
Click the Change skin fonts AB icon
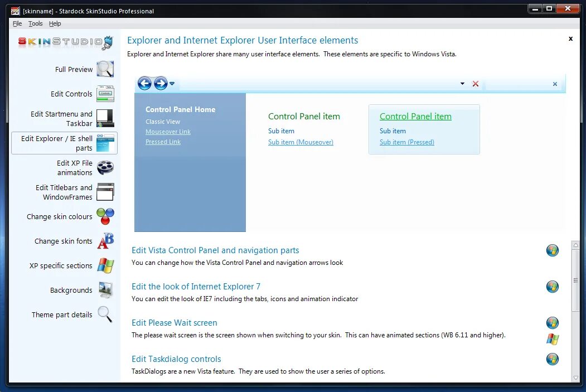pos(105,241)
